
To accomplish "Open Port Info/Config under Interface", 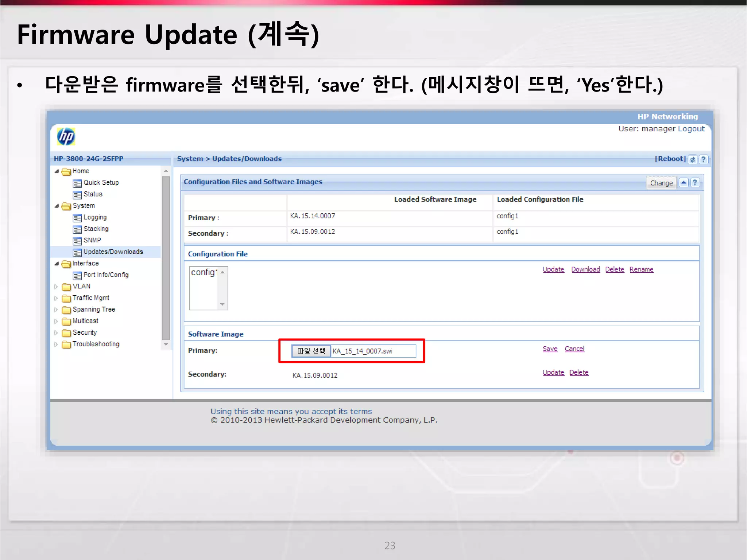I will (106, 275).
